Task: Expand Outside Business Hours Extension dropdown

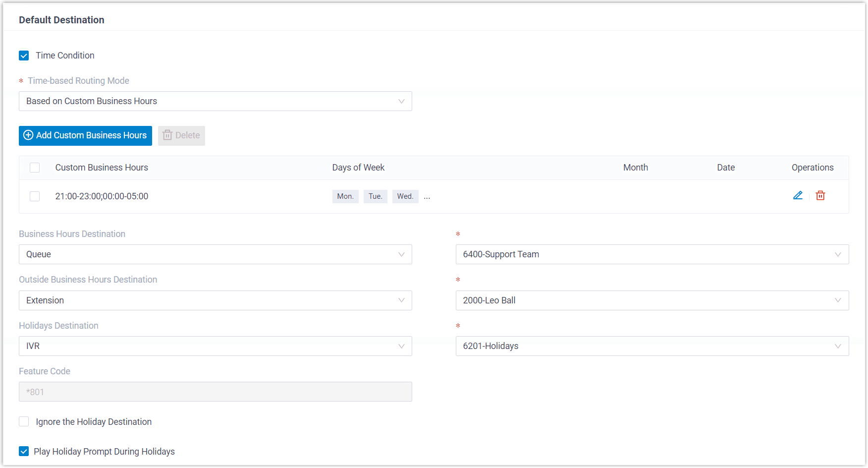Action: pyautogui.click(x=215, y=300)
